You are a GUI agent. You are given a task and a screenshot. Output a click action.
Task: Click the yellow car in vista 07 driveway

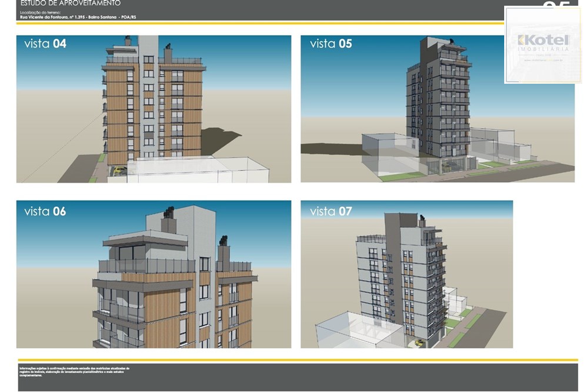[x=419, y=342]
